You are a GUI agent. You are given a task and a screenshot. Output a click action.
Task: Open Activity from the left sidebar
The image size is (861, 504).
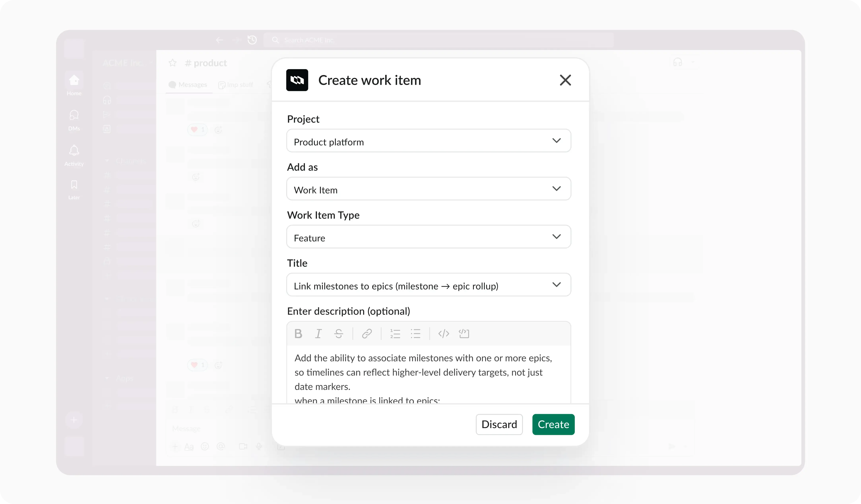pos(74,155)
